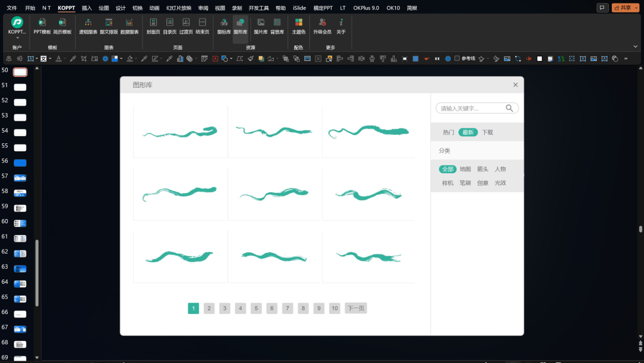
Task: Click the format painter brush icon
Action: click(x=250, y=59)
